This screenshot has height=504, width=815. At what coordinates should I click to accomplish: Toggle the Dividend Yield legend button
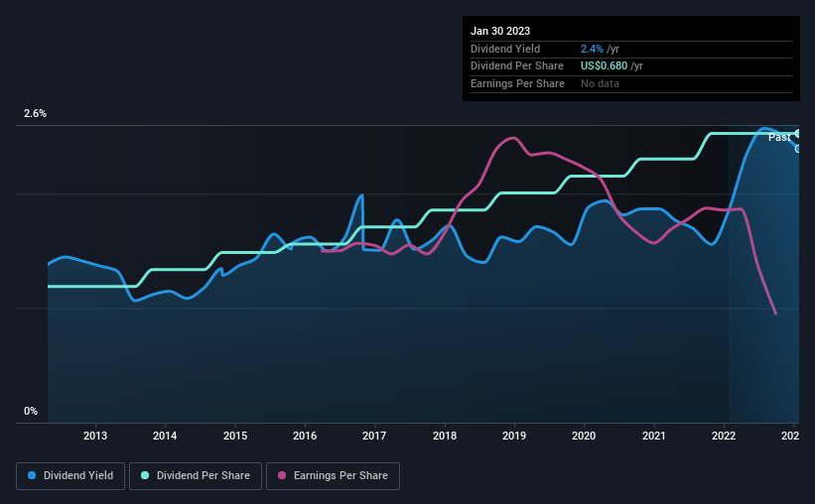70,476
